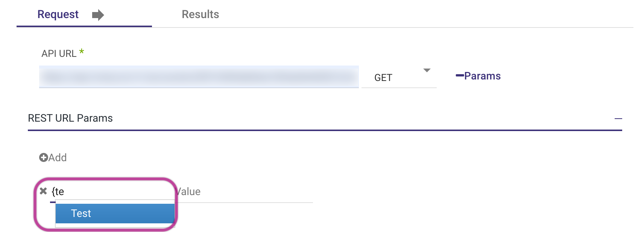The width and height of the screenshot is (644, 232).
Task: Select the Request tab
Action: point(58,14)
